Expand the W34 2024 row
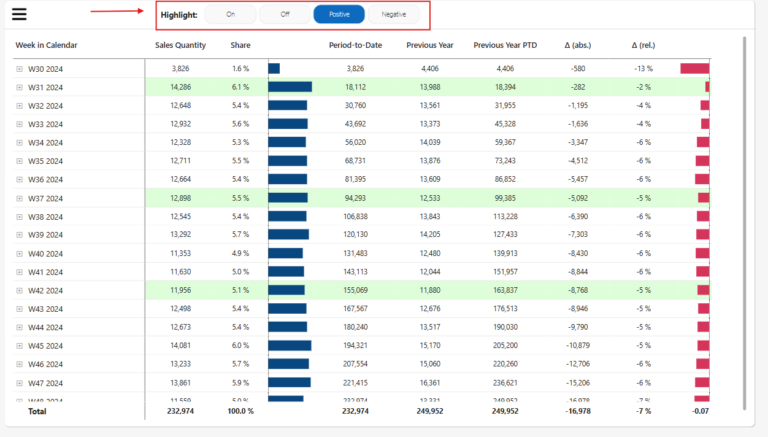768x437 pixels. point(20,143)
